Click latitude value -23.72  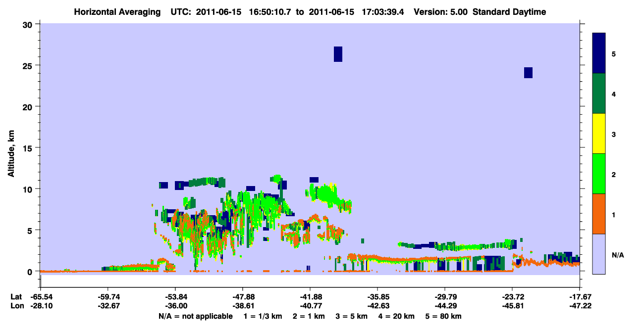coord(512,297)
